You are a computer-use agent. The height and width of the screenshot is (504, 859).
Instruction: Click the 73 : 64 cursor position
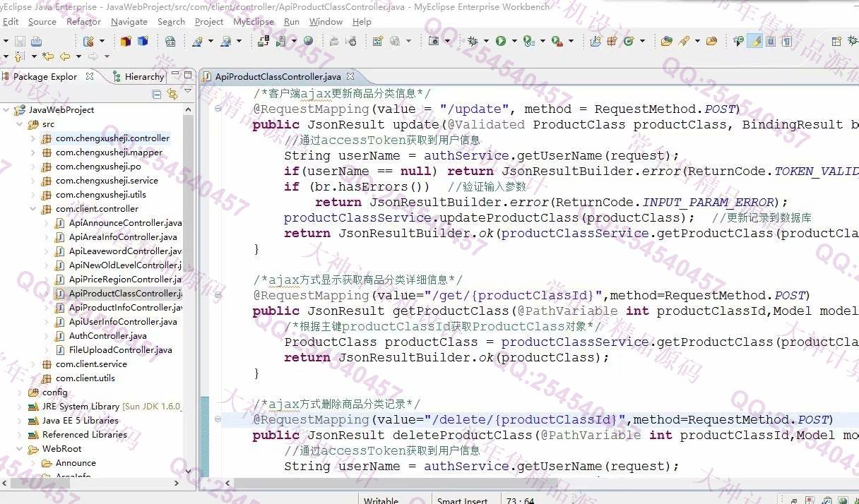(x=520, y=500)
